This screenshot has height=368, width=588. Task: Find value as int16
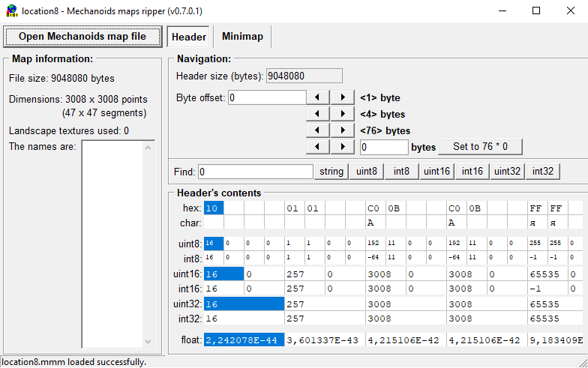point(472,172)
